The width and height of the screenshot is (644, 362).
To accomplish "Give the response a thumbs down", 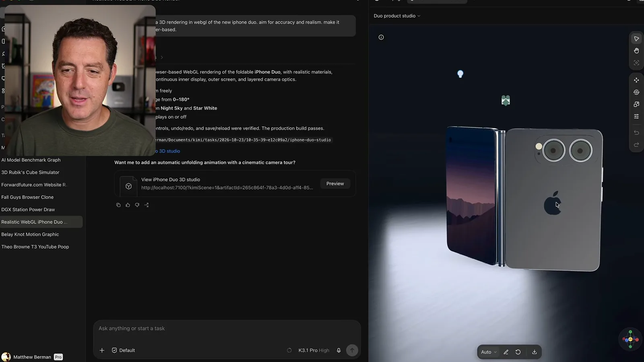I will click(x=137, y=205).
